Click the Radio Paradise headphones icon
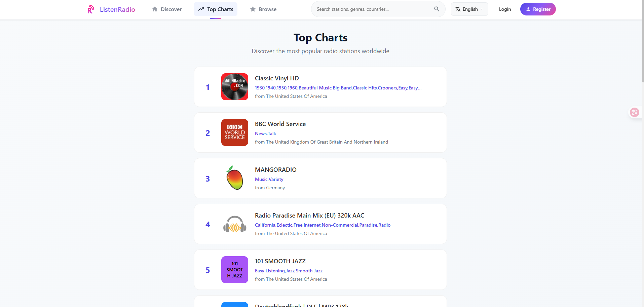The height and width of the screenshot is (307, 644). coord(235,224)
